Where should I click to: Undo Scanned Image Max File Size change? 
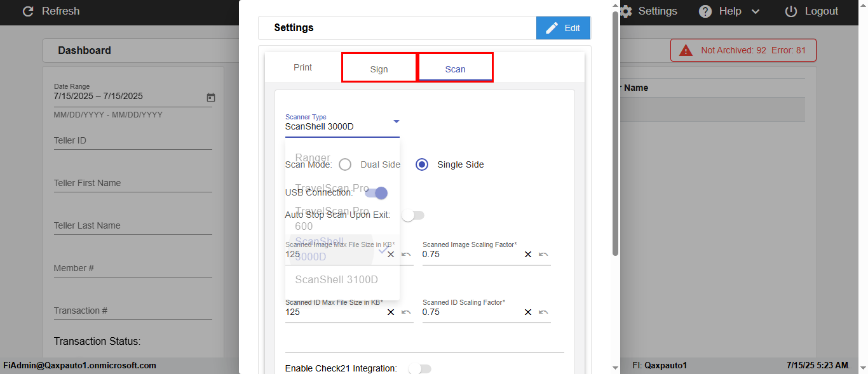(x=406, y=254)
